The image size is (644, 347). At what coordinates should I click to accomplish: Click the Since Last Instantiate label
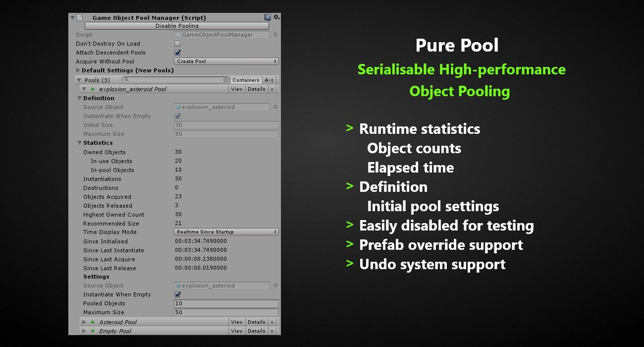(x=114, y=250)
